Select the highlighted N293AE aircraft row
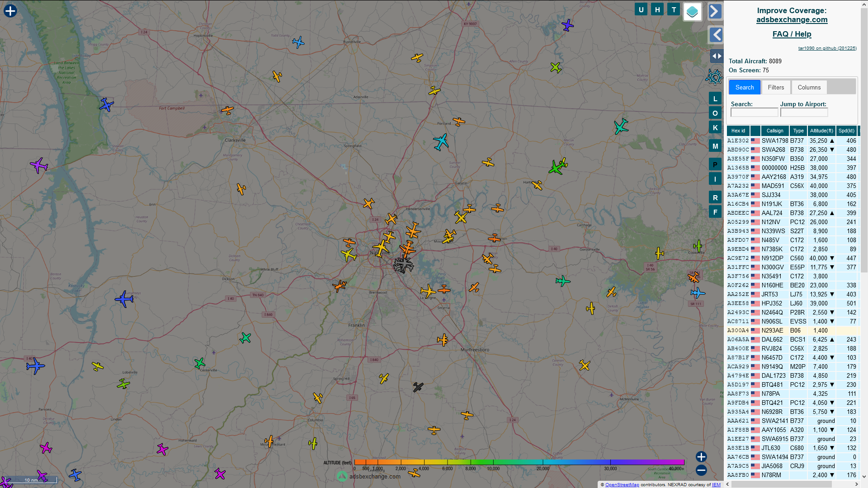Image resolution: width=868 pixels, height=488 pixels. point(793,330)
